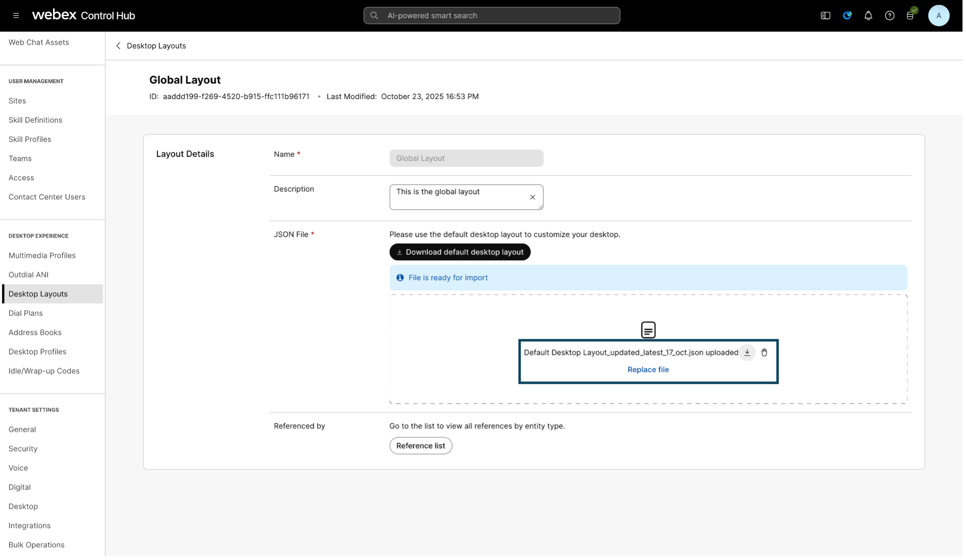Download the uploaded JSON file
This screenshot has width=966, height=560.
click(x=747, y=353)
